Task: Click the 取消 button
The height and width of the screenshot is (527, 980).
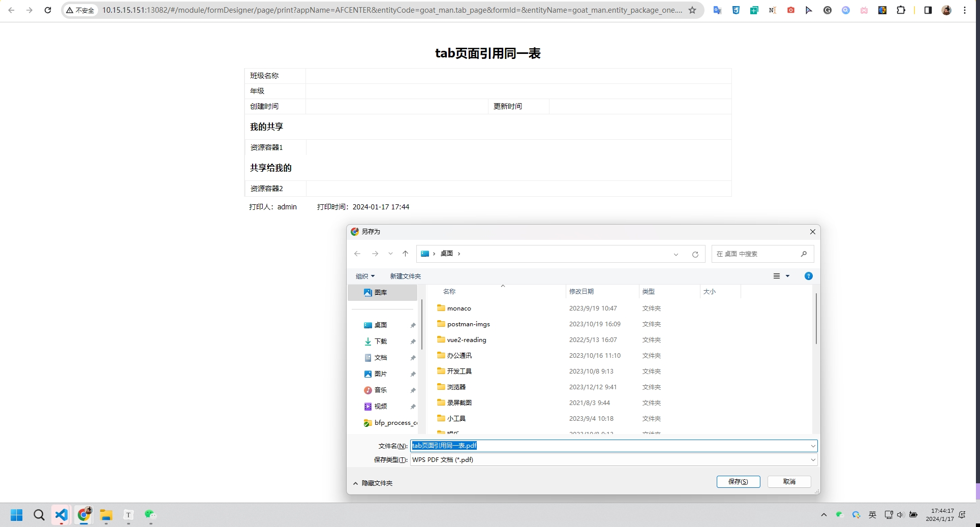Action: [x=789, y=481]
